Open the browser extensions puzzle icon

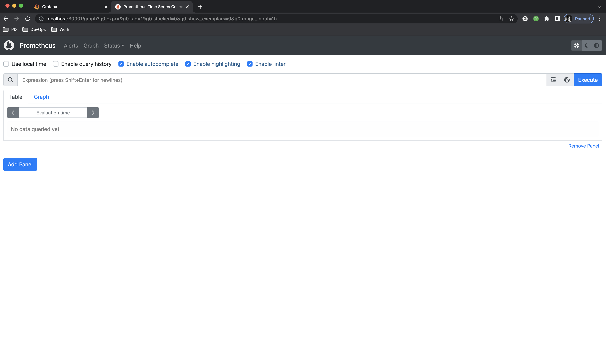pyautogui.click(x=547, y=19)
